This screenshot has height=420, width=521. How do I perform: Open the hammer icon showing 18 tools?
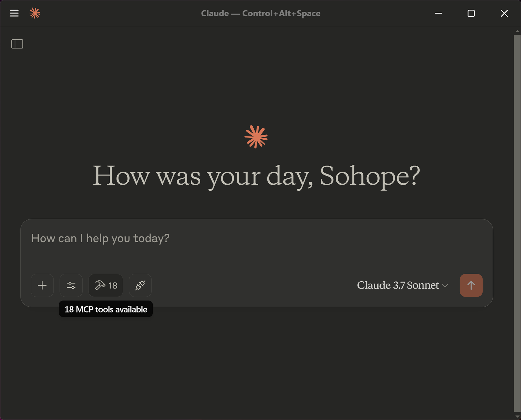[x=106, y=286]
